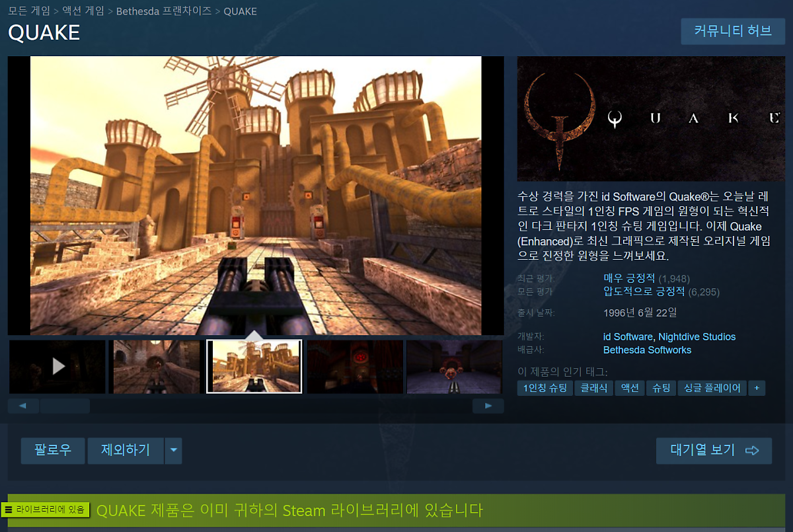Open the 커뮤니티 허브 button
The width and height of the screenshot is (793, 532).
pyautogui.click(x=733, y=31)
